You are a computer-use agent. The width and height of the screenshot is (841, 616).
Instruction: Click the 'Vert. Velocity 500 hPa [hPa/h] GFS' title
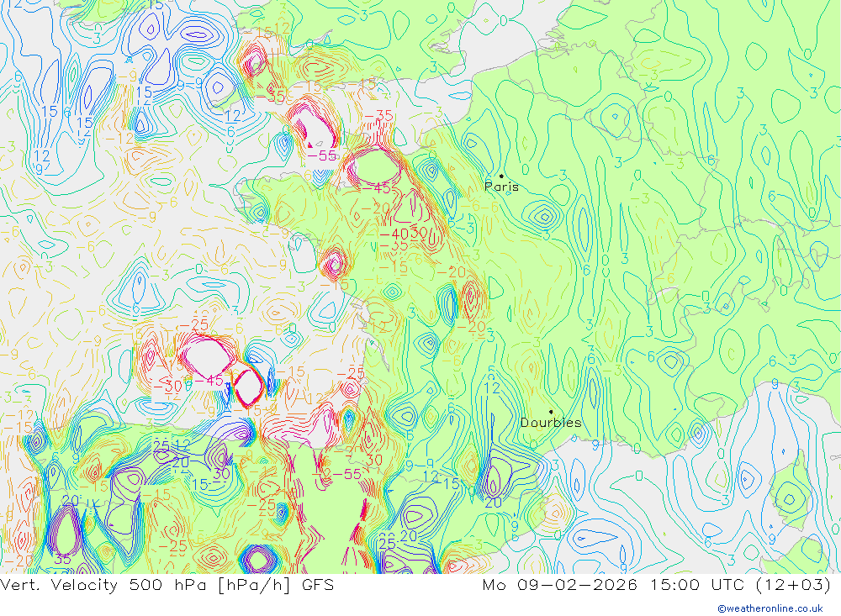[x=167, y=584]
